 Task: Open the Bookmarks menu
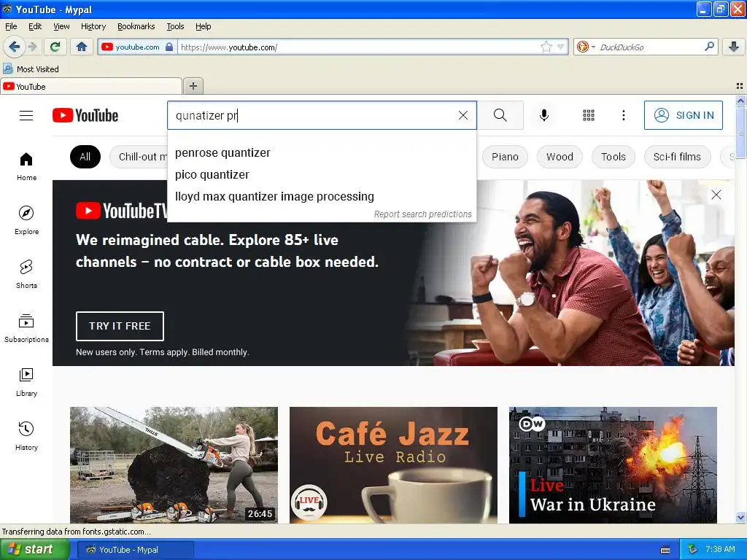[136, 26]
